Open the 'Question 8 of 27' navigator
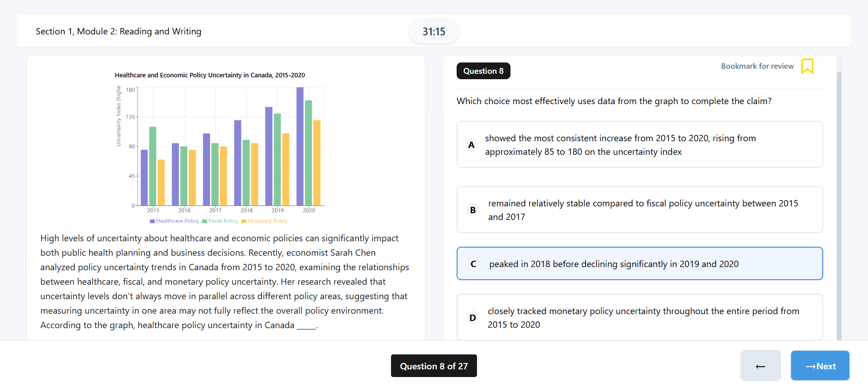Screen dimensions: 868x387 [434, 366]
